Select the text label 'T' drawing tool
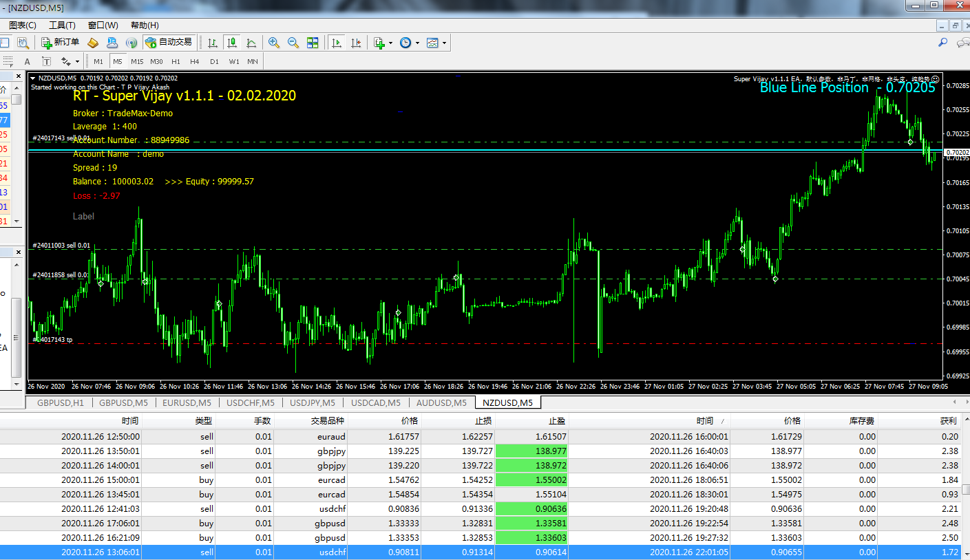This screenshot has width=970, height=560. [x=47, y=61]
